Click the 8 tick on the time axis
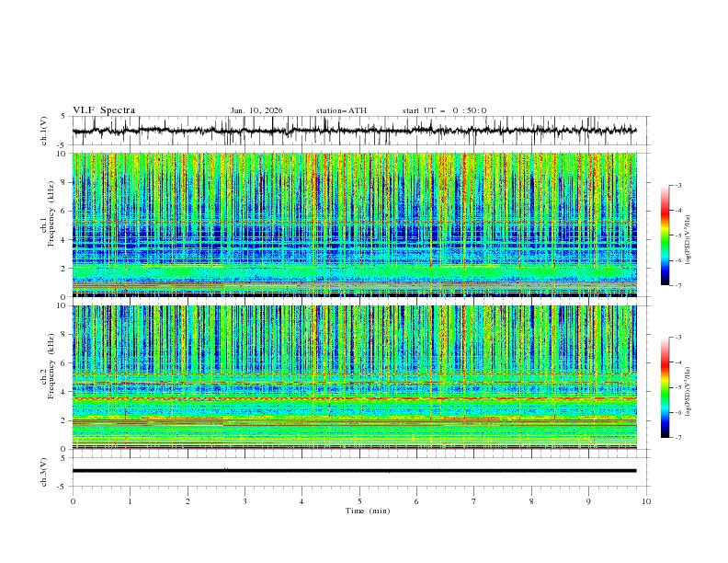Screen dimensions: 728x563 pyautogui.click(x=531, y=501)
